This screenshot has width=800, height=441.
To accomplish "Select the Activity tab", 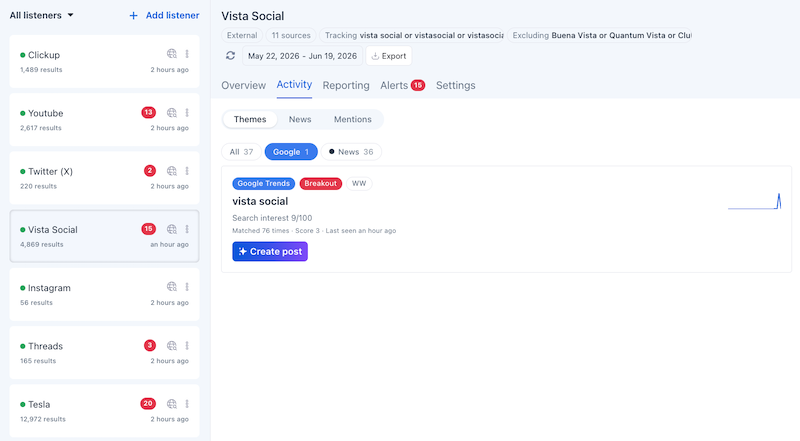I will pos(294,85).
